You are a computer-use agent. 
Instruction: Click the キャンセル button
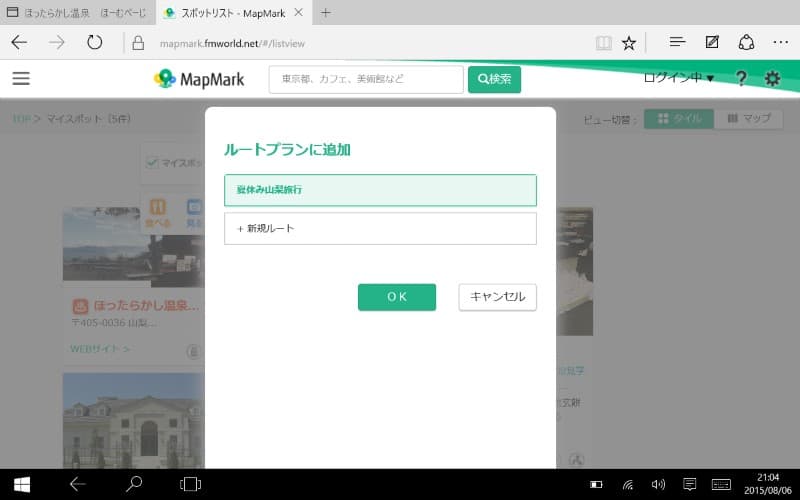(x=497, y=297)
